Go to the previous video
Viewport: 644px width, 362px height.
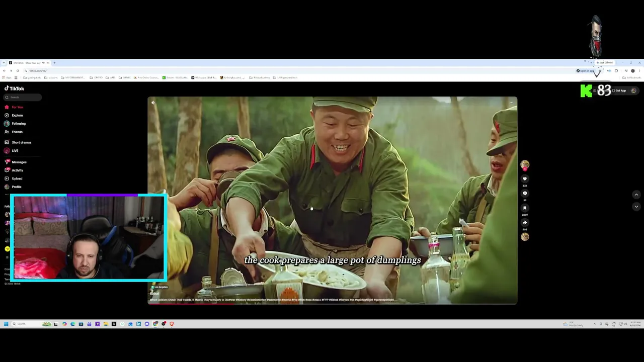[636, 195]
